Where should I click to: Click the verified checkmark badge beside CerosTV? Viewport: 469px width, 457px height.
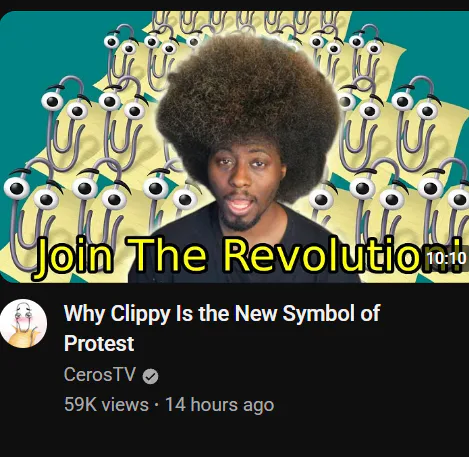click(x=150, y=376)
